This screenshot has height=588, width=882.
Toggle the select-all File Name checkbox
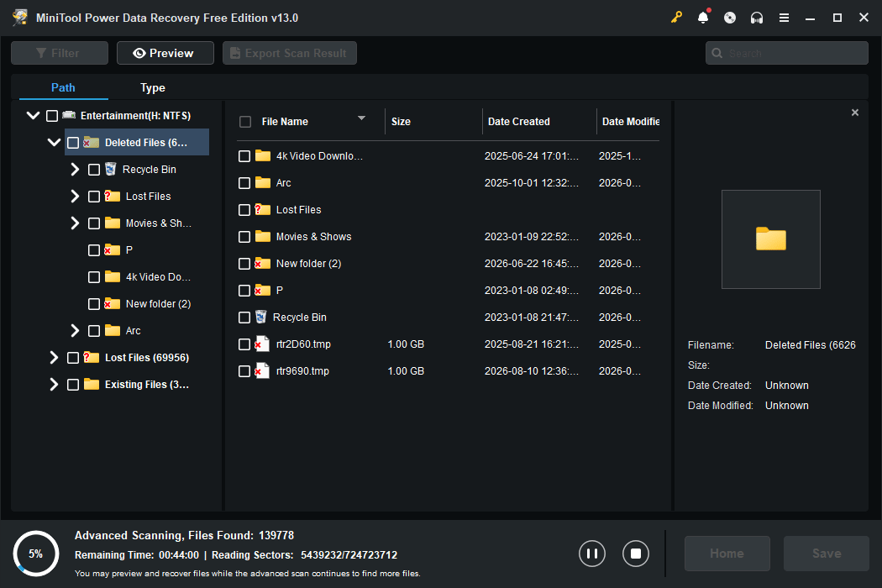(245, 122)
